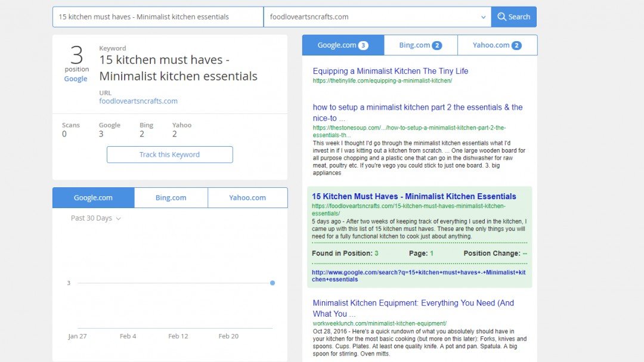The image size is (644, 362).
Task: Open the foodloveartsncrafts.com URL link
Action: point(138,101)
